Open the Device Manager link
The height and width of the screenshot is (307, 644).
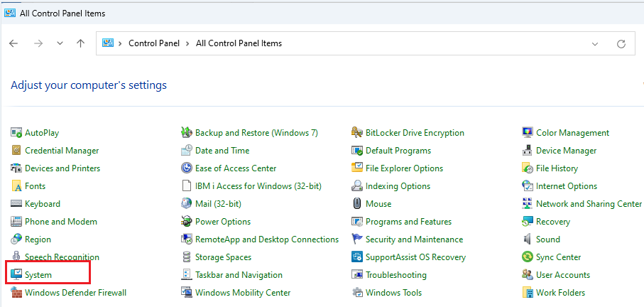coord(567,151)
